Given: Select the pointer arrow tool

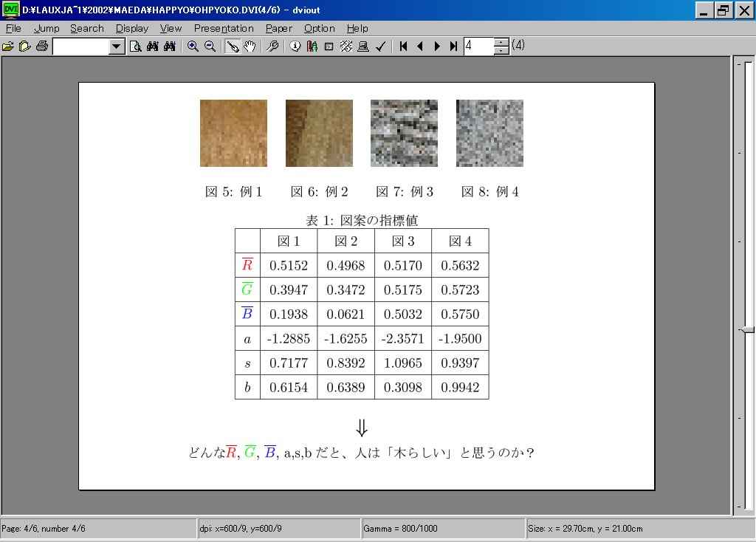Looking at the screenshot, I should coord(233,47).
